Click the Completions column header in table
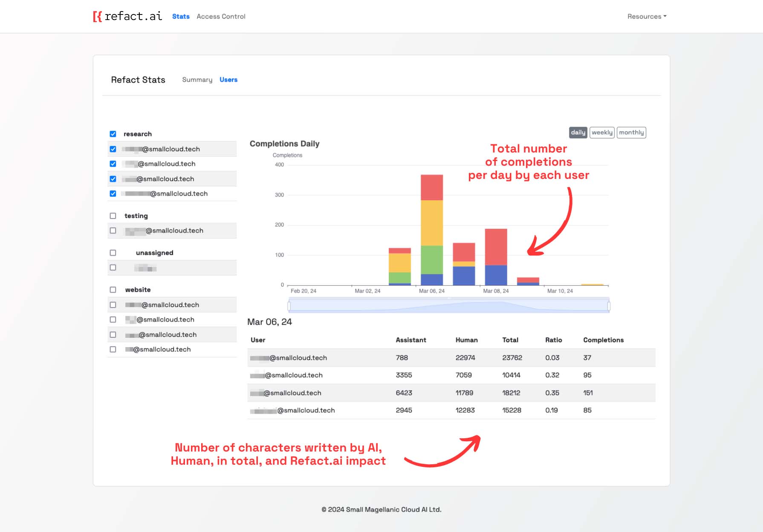This screenshot has width=763, height=532. (x=603, y=340)
